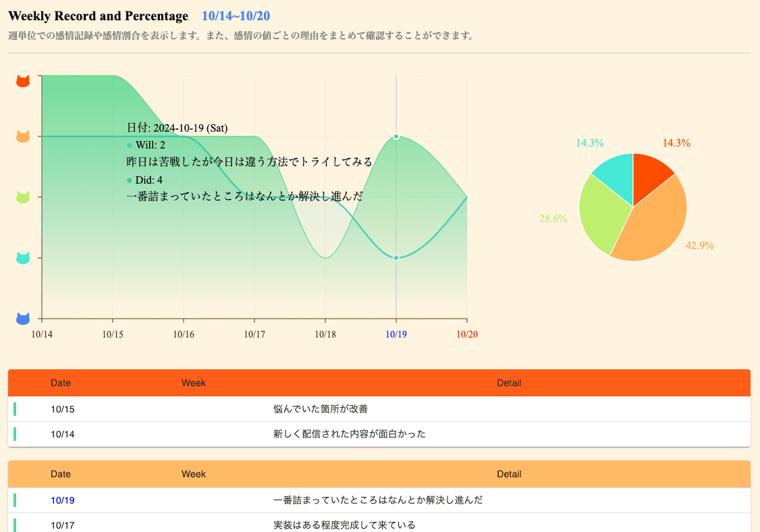Select the 10/14 date cell in the table
The image size is (760, 532).
(63, 434)
